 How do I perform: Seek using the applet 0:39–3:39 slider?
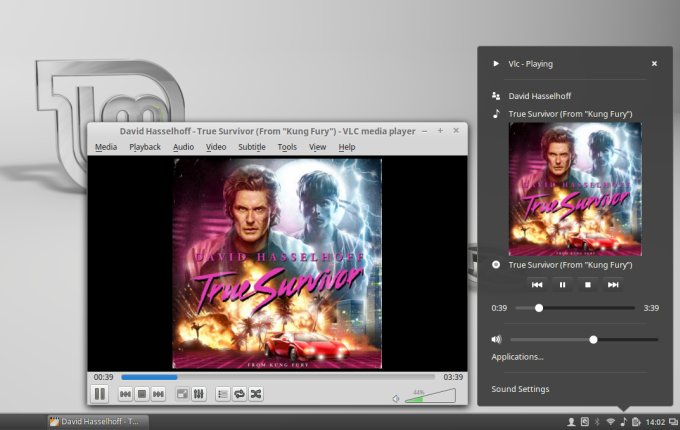(x=575, y=308)
